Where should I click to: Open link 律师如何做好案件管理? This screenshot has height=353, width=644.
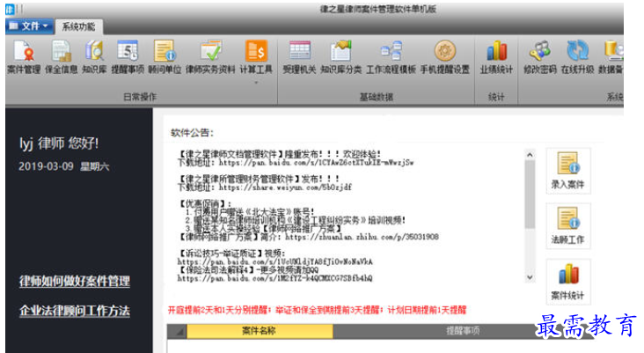coord(75,281)
